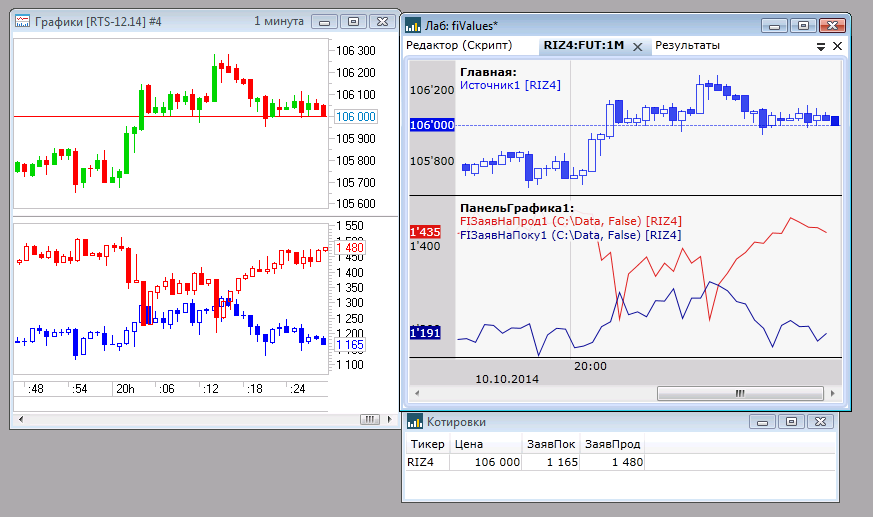Maximize the Графики RTS-12.14 window

353,21
